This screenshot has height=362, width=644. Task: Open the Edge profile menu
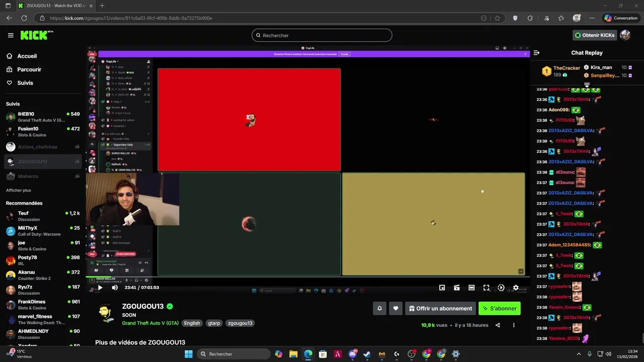tap(577, 18)
